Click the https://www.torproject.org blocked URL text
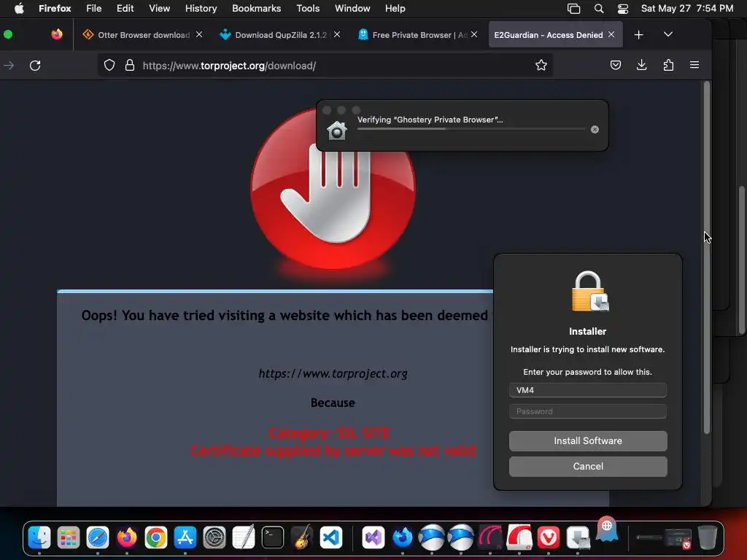This screenshot has width=747, height=560. point(333,374)
